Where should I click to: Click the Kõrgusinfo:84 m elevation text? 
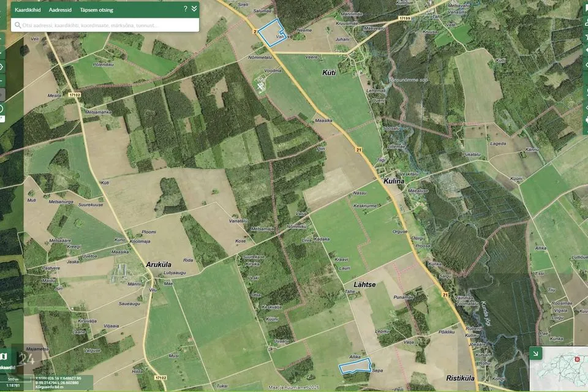coord(49,386)
